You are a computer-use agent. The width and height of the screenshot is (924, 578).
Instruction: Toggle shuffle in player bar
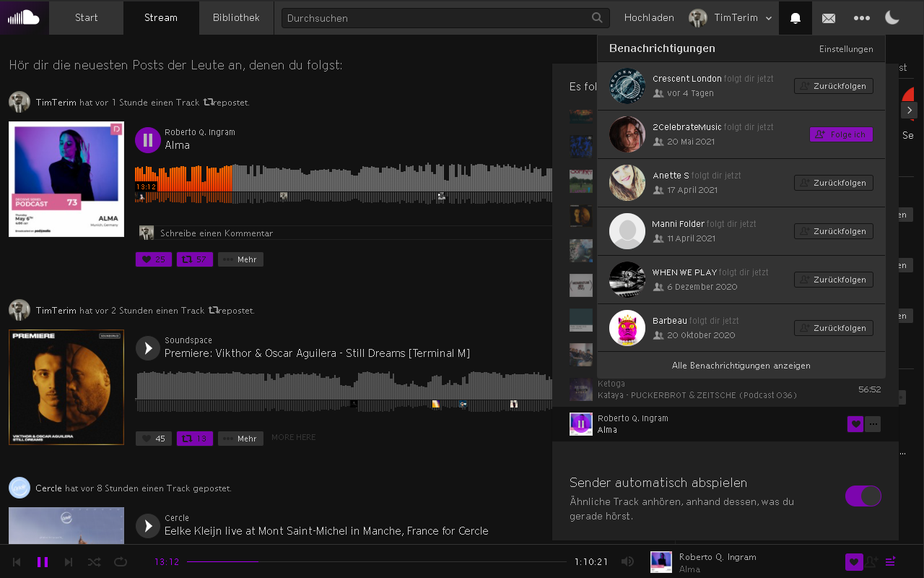(x=95, y=561)
